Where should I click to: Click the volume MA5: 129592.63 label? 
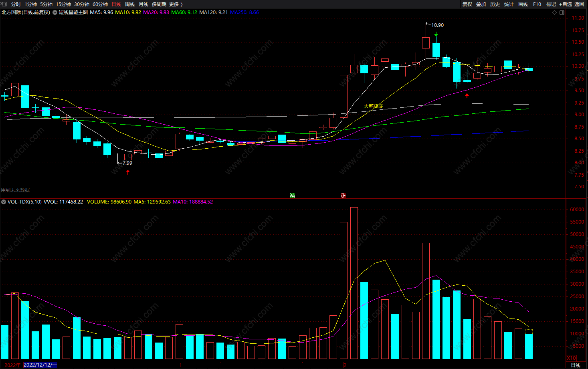point(152,202)
